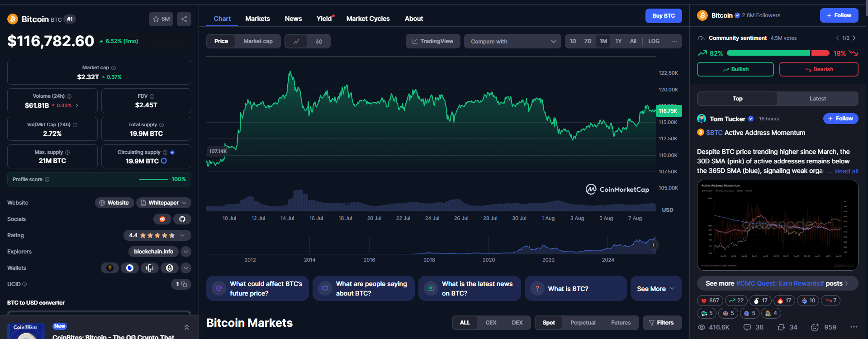Click Volume (24h) details arrow
The width and height of the screenshot is (868, 339).
pos(77,105)
